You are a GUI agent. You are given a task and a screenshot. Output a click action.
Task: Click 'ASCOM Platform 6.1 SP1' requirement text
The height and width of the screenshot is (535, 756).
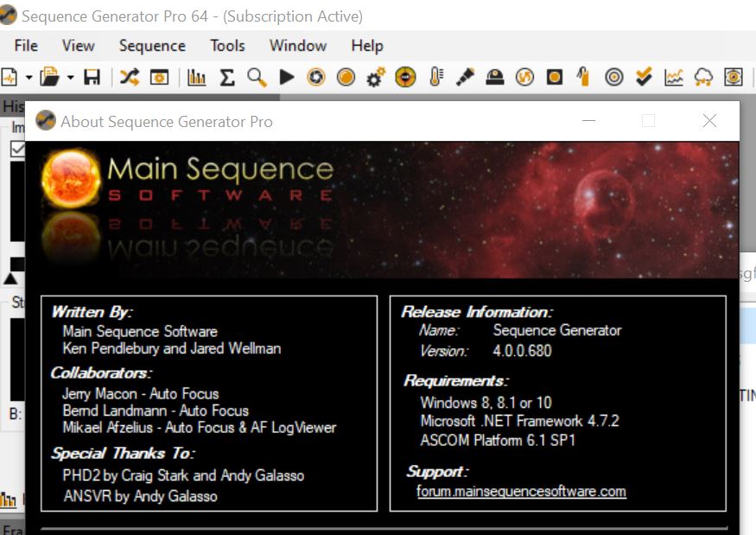pos(498,441)
